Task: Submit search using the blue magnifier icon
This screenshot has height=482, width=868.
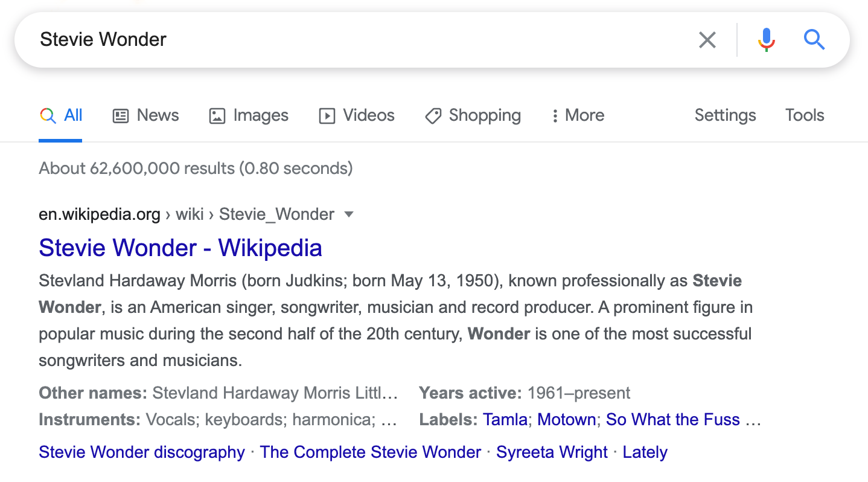Action: (814, 40)
